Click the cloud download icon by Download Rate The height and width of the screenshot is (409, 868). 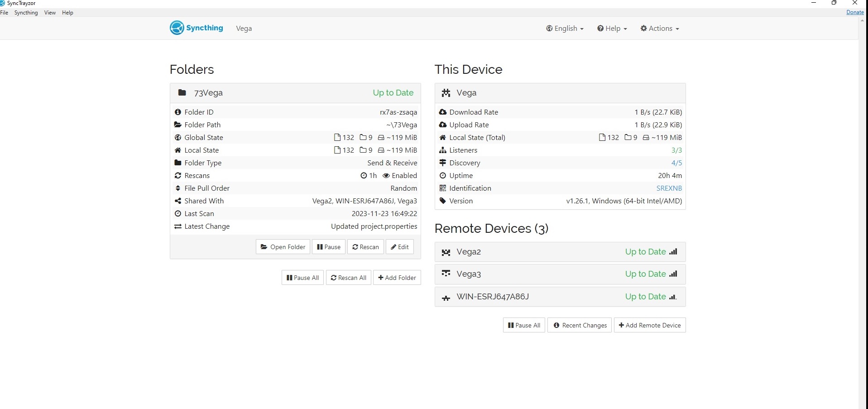(x=443, y=112)
